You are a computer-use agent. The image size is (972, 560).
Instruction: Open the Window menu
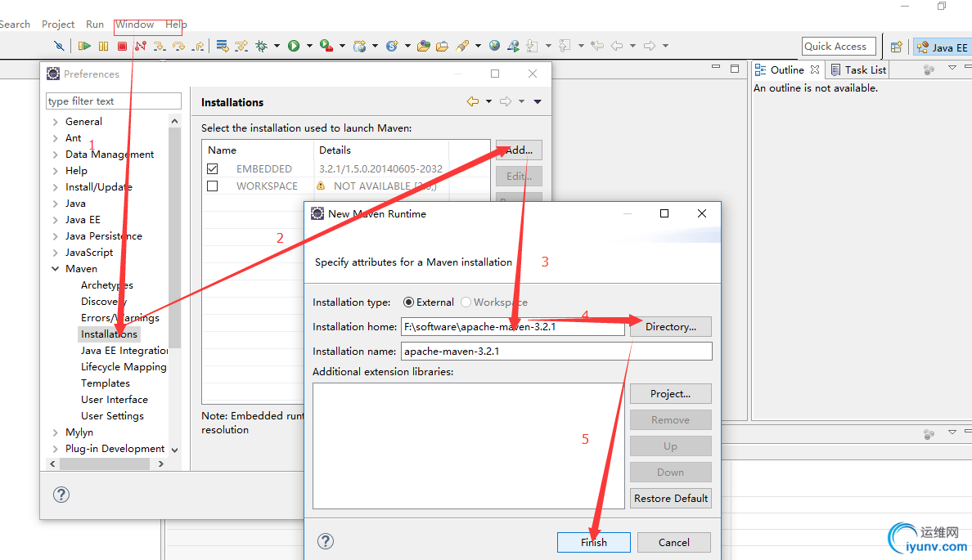coord(134,25)
